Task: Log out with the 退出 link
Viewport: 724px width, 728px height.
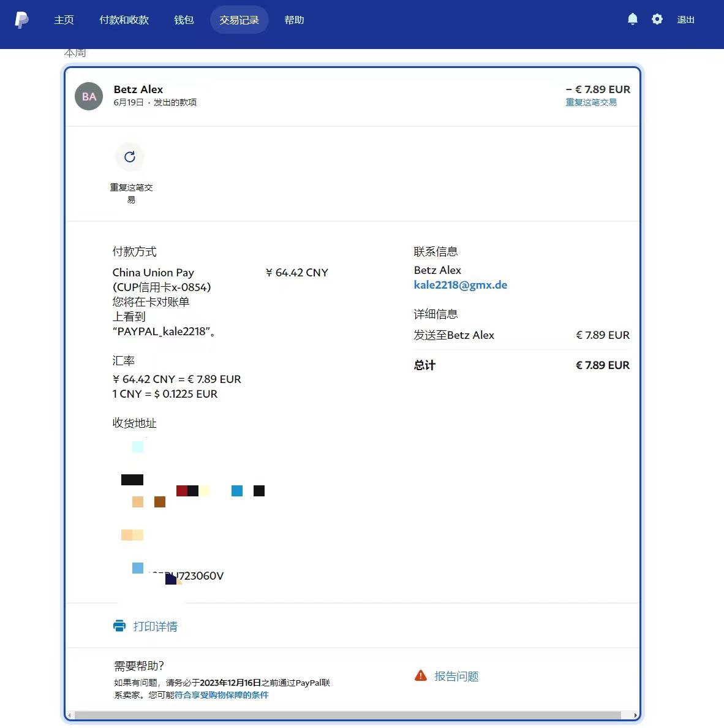Action: coord(685,20)
